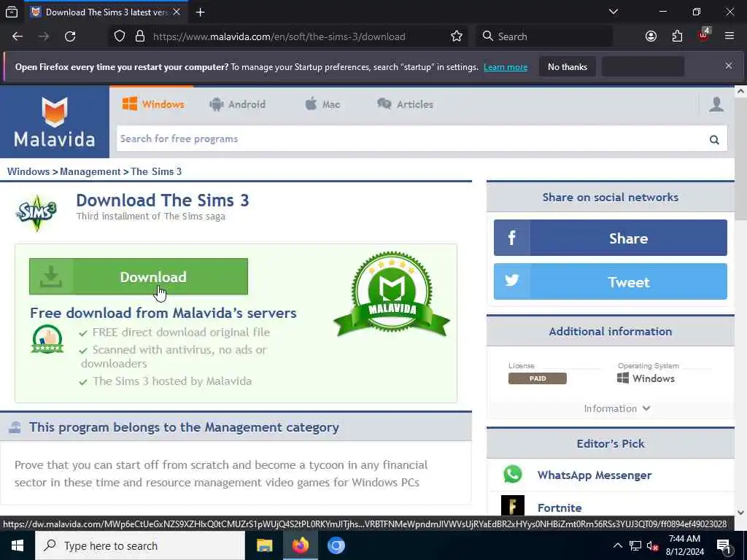This screenshot has width=747, height=560.
Task: Open the Mac section tab
Action: [322, 104]
